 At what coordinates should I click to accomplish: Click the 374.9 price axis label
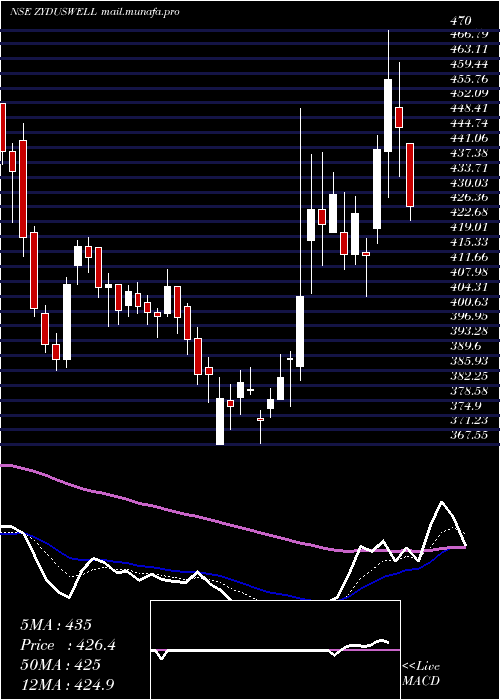466,405
